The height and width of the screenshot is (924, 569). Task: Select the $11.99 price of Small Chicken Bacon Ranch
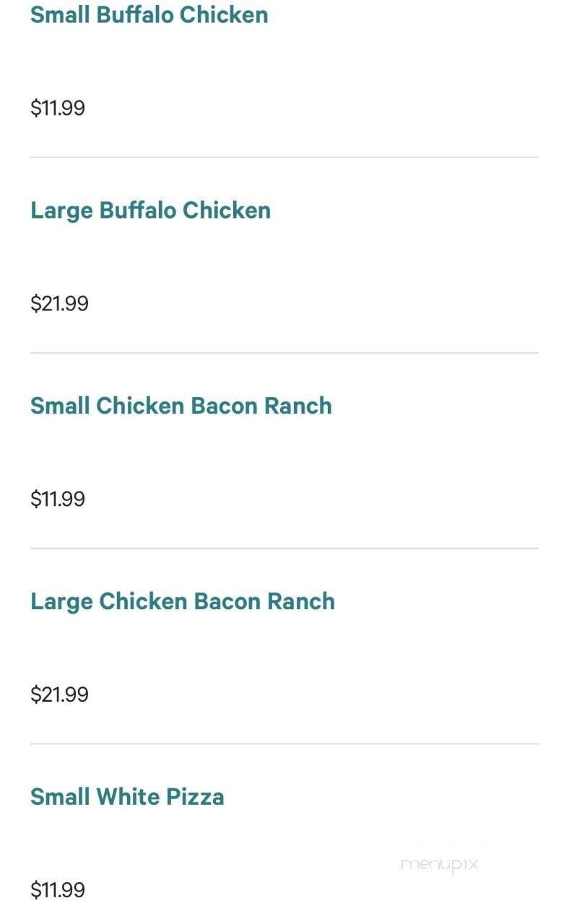[x=58, y=499]
